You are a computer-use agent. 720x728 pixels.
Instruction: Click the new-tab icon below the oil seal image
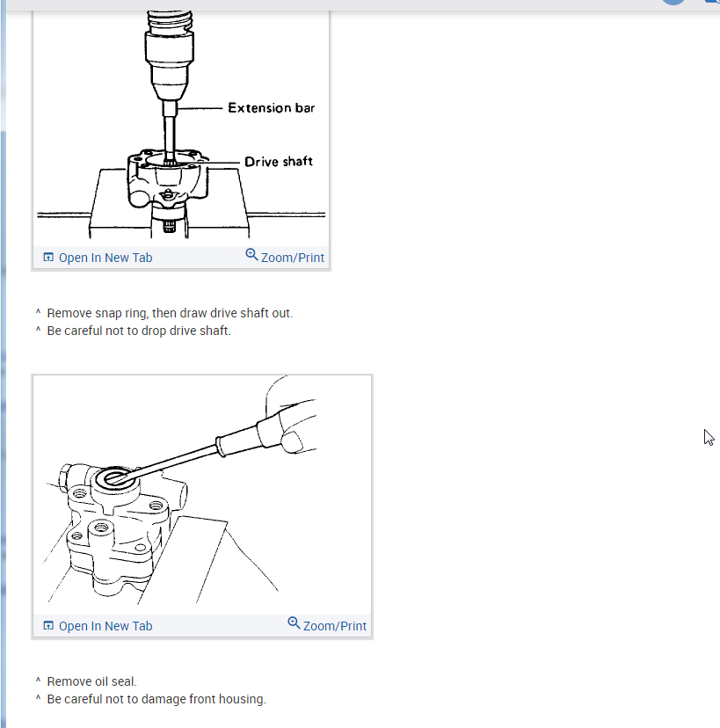point(48,625)
